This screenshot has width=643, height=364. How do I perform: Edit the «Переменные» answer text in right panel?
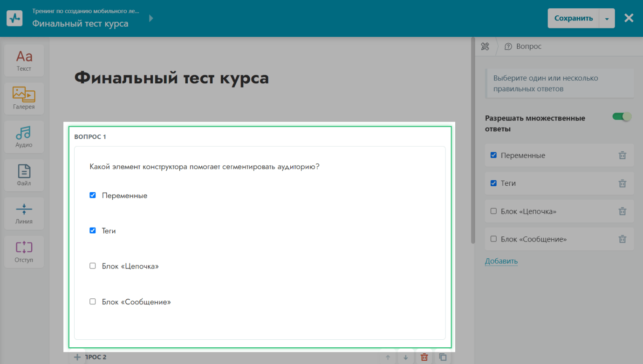(523, 155)
